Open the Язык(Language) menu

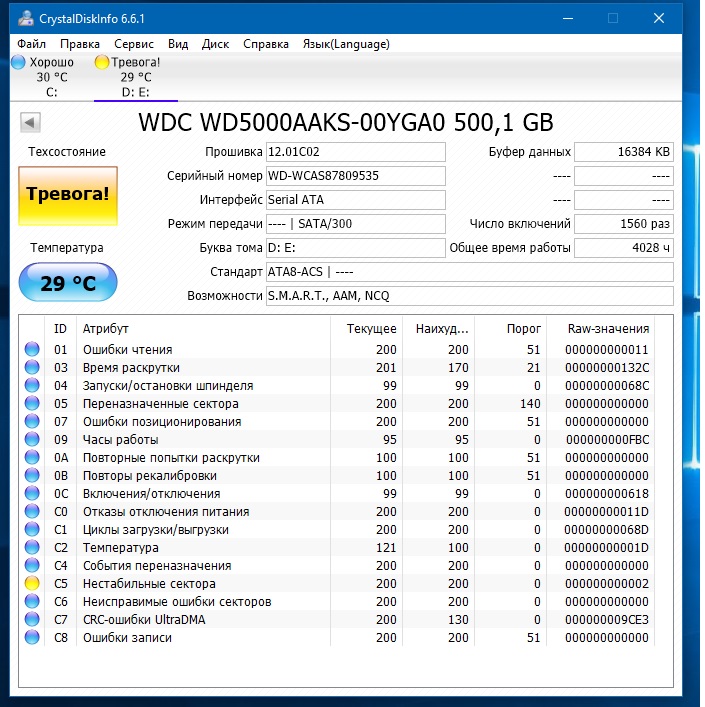[346, 44]
